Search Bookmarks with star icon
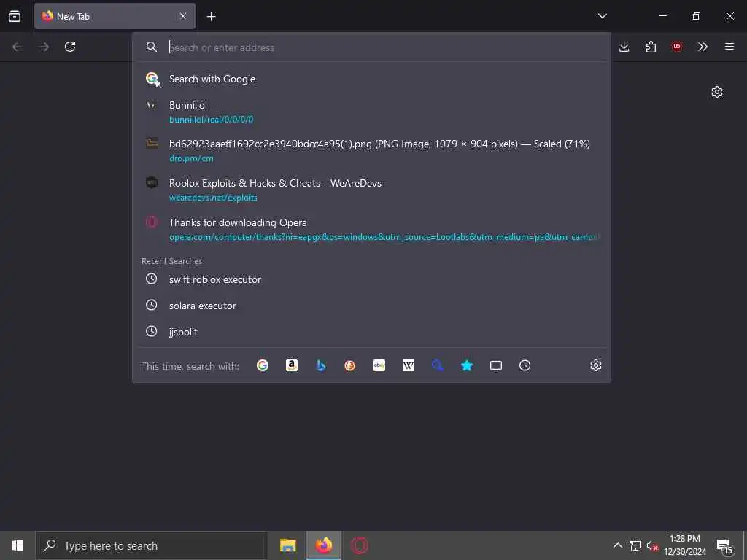This screenshot has height=560, width=747. click(x=467, y=365)
